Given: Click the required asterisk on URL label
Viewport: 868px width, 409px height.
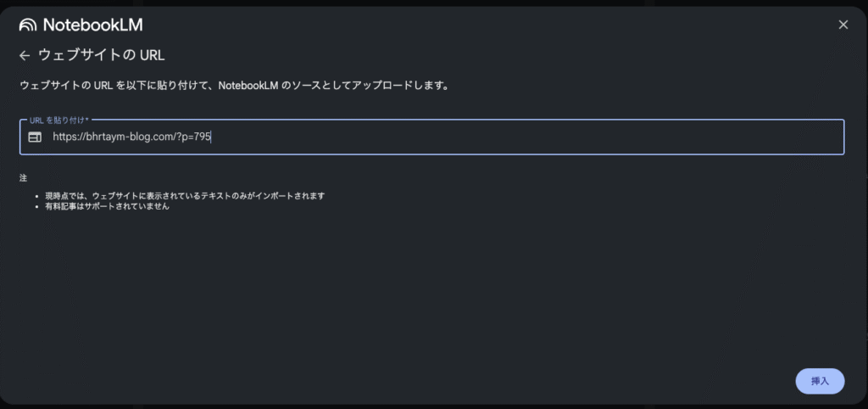Looking at the screenshot, I should (x=87, y=120).
